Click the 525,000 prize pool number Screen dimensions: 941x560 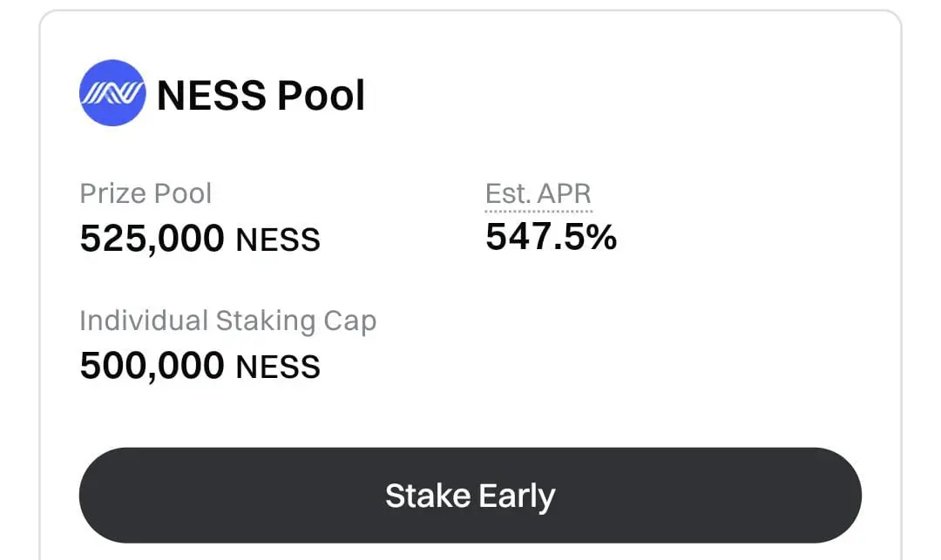[152, 239]
